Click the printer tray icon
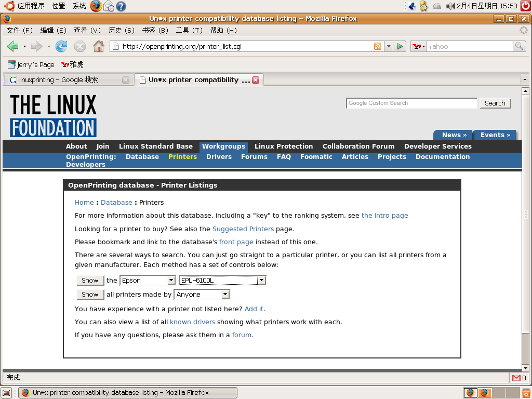Image resolution: width=532 pixels, height=399 pixels. point(436,6)
